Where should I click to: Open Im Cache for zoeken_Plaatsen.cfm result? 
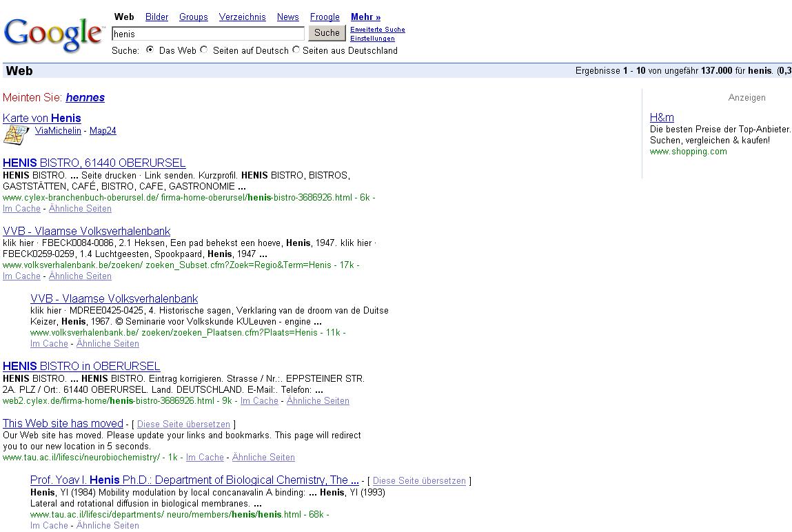[x=49, y=344]
